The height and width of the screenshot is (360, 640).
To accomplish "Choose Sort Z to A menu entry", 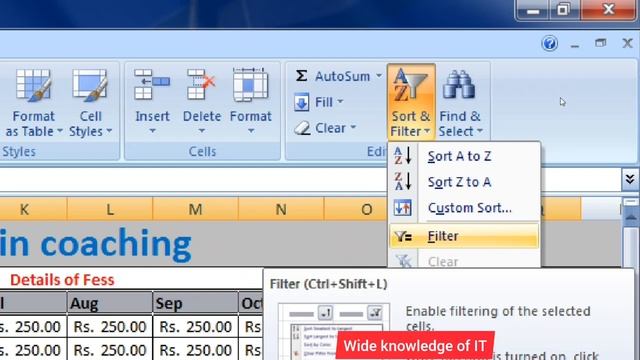I will [x=464, y=182].
